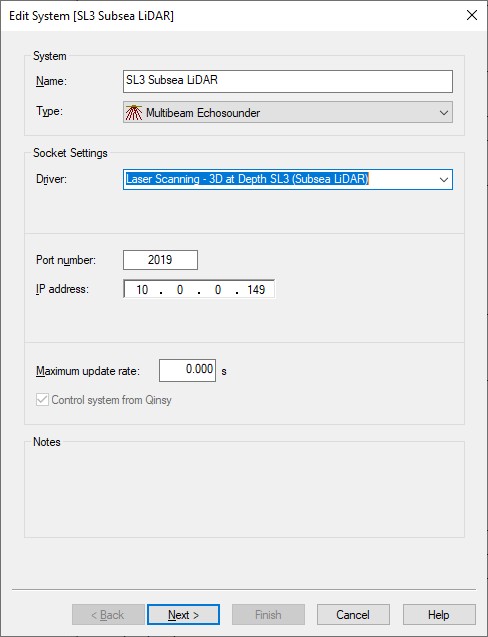Click the Maximum update rate field
Viewport: 488px width, 637px height.
pyautogui.click(x=187, y=370)
